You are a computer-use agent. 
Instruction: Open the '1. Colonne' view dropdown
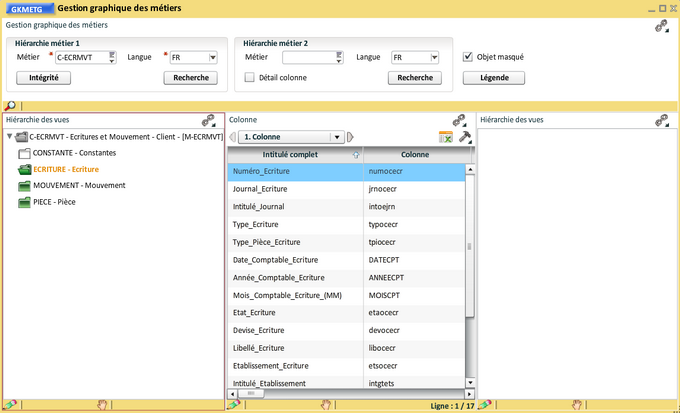click(338, 137)
